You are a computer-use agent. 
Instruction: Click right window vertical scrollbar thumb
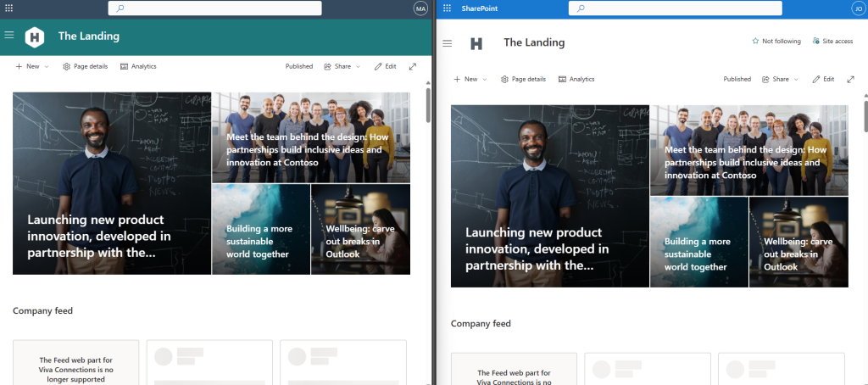[865, 115]
